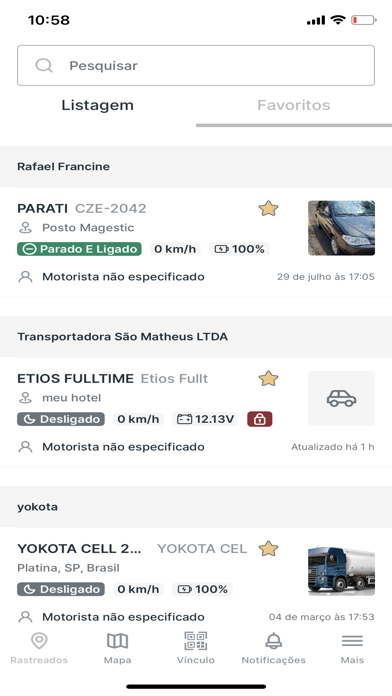Image resolution: width=392 pixels, height=696 pixels.
Task: Switch to the Favoritos tab
Action: [x=294, y=105]
